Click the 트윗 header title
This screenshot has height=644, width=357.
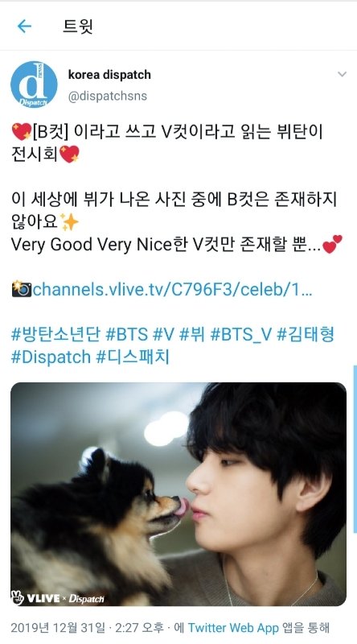click(x=78, y=27)
